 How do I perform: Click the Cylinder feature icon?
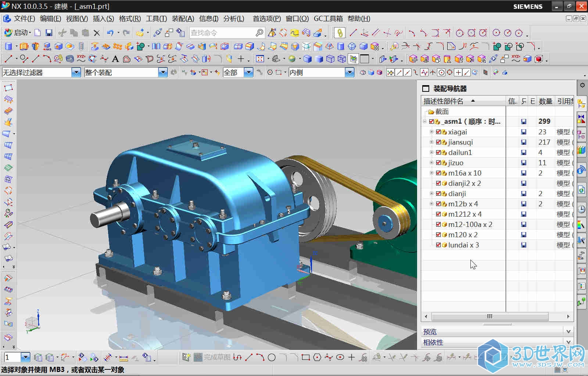point(8,46)
